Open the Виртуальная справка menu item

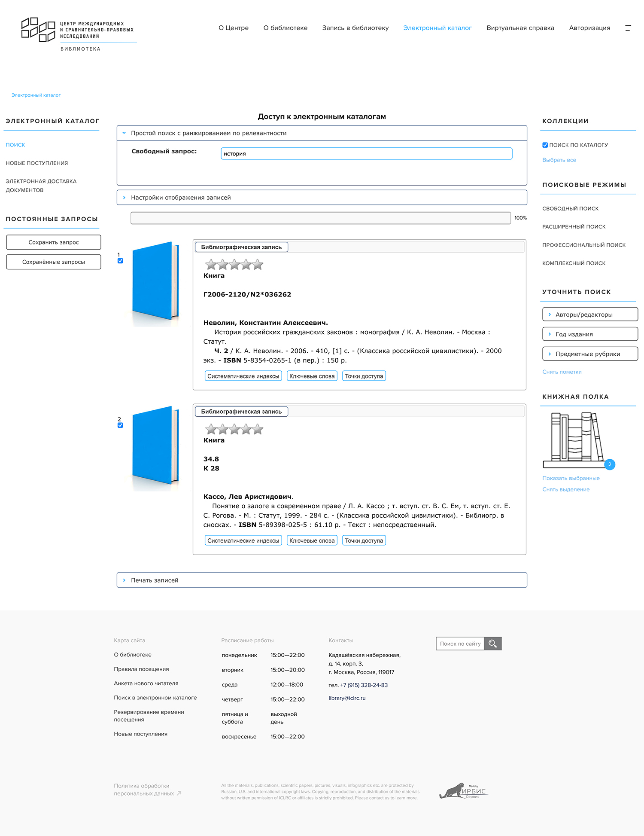click(520, 28)
